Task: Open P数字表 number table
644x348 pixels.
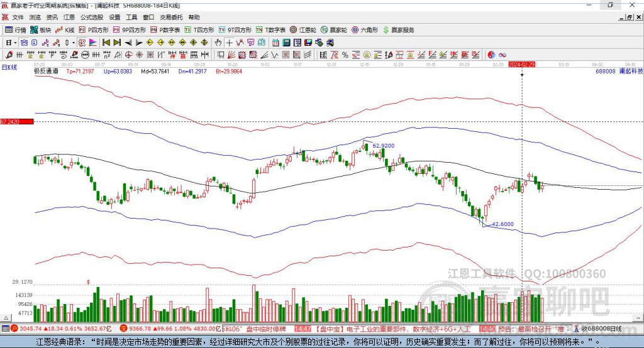Action: (x=165, y=30)
